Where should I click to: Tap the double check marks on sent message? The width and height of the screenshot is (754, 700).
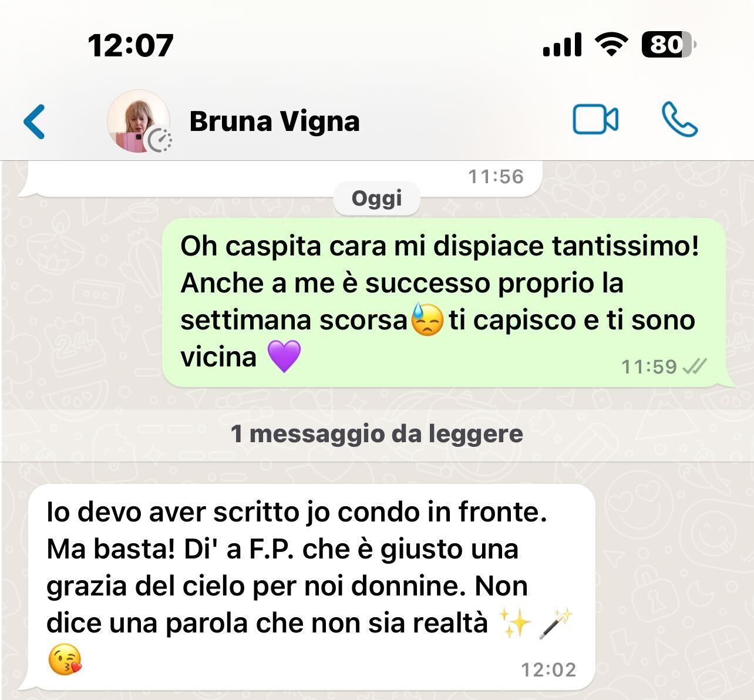click(x=695, y=366)
